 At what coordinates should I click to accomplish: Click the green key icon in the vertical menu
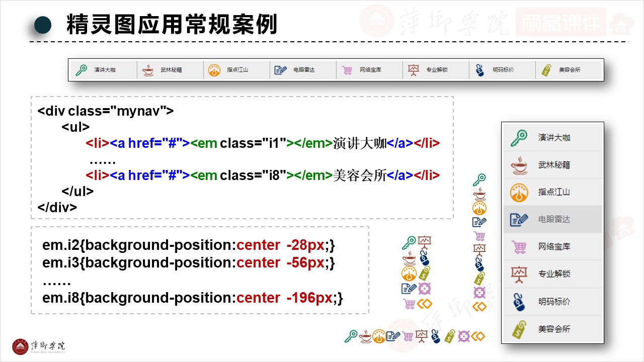[519, 138]
